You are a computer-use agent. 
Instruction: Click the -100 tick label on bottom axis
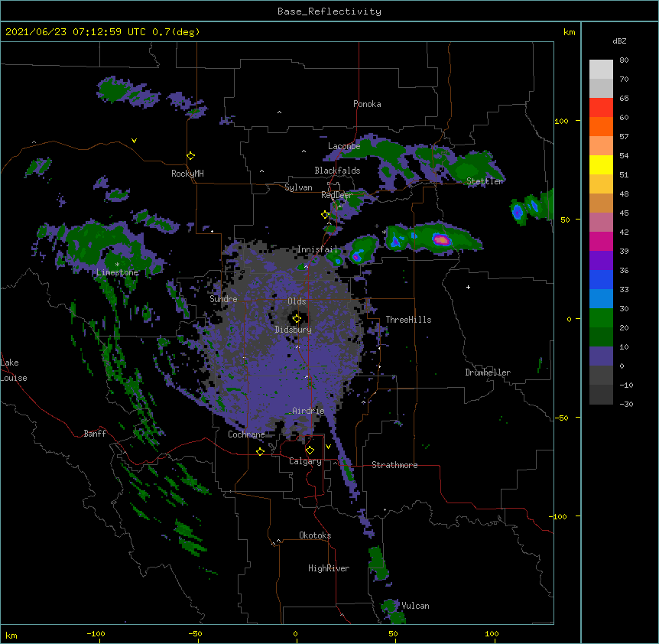(96, 633)
